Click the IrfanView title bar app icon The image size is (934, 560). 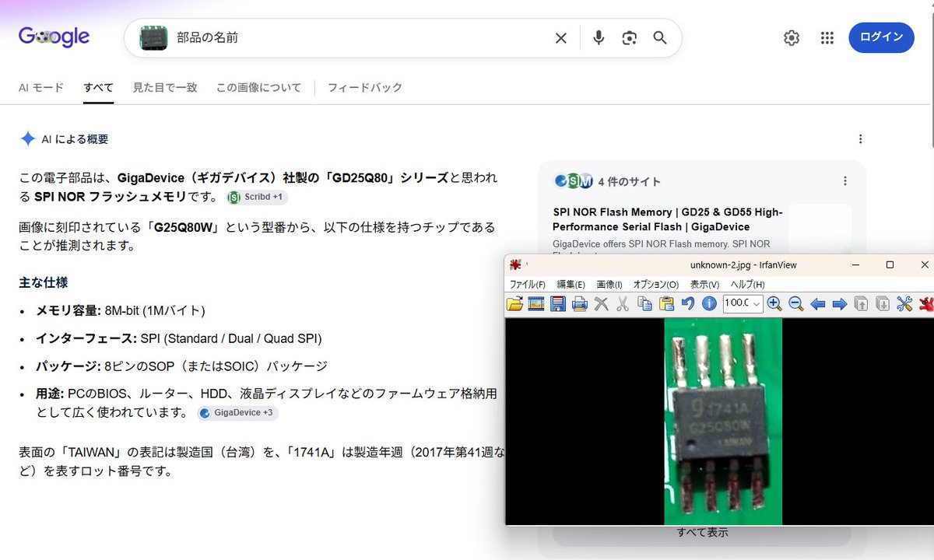[x=515, y=264]
